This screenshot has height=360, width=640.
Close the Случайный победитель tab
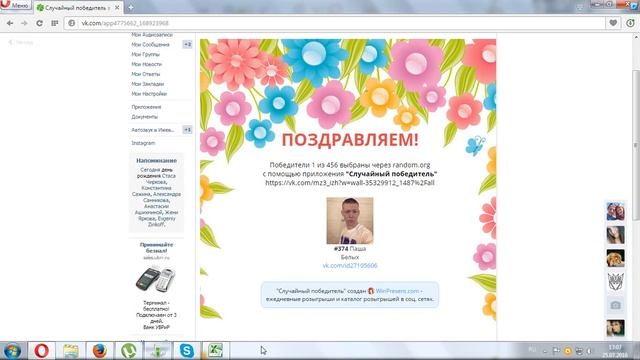(x=117, y=8)
